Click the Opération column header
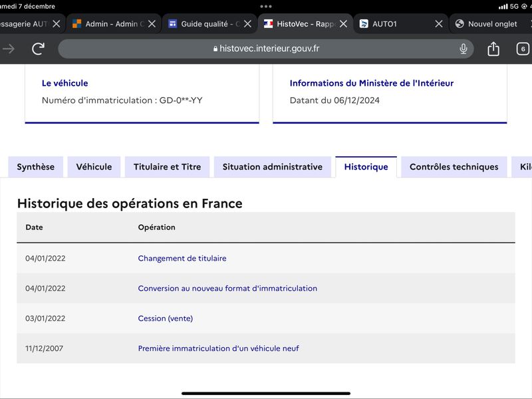532x399 pixels. (157, 227)
